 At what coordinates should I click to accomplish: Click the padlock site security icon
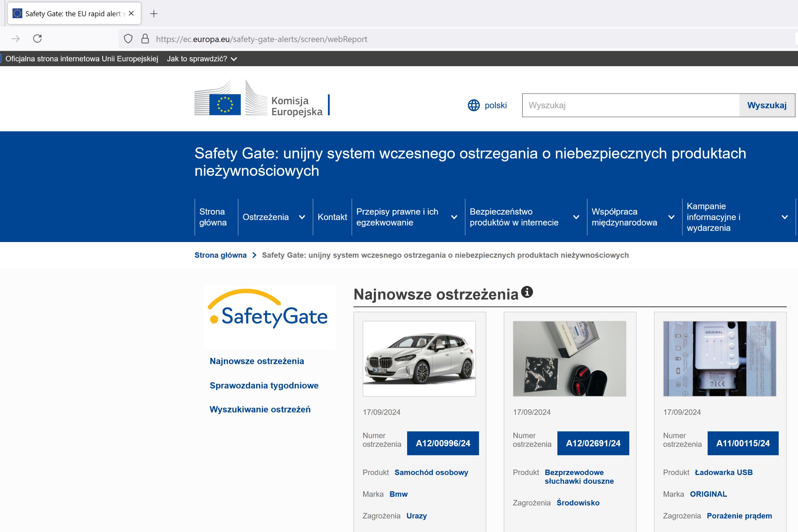pos(145,39)
